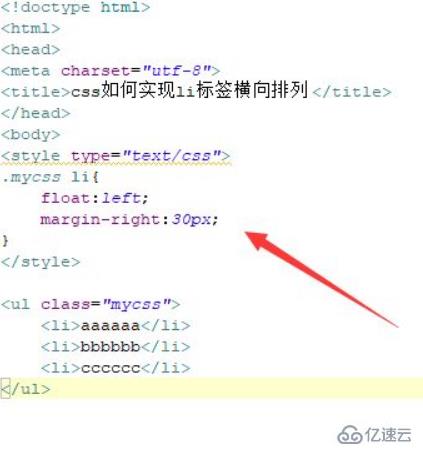Click the red arrow annotation head

tap(256, 239)
